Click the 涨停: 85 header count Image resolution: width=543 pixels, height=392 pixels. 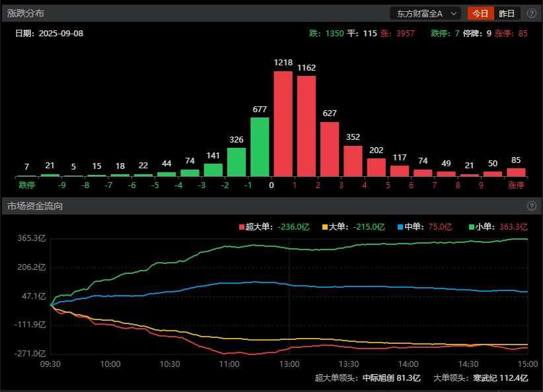coord(511,34)
